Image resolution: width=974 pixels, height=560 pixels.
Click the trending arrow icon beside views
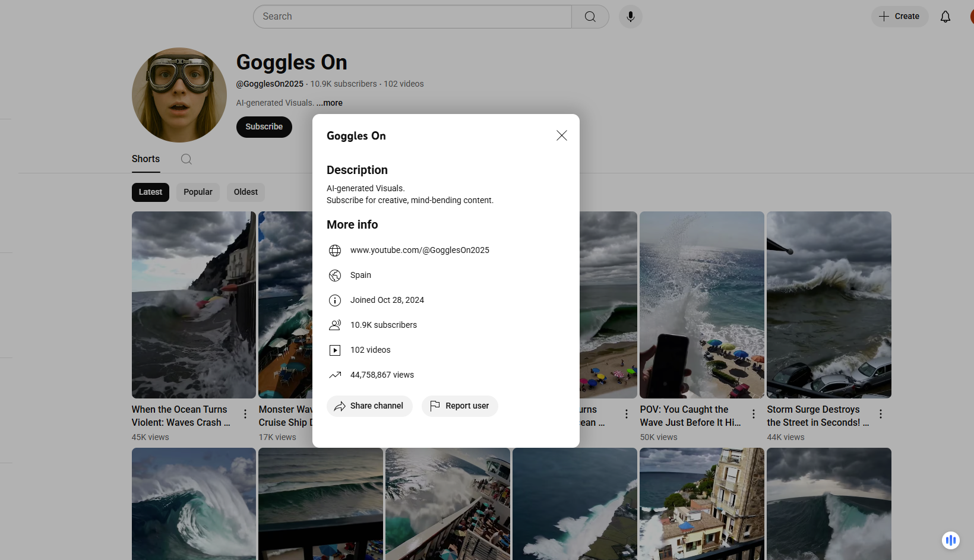tap(335, 375)
